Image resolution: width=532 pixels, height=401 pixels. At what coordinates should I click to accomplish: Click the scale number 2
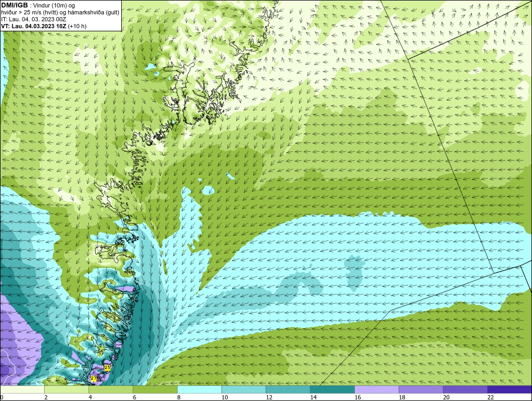click(x=46, y=397)
